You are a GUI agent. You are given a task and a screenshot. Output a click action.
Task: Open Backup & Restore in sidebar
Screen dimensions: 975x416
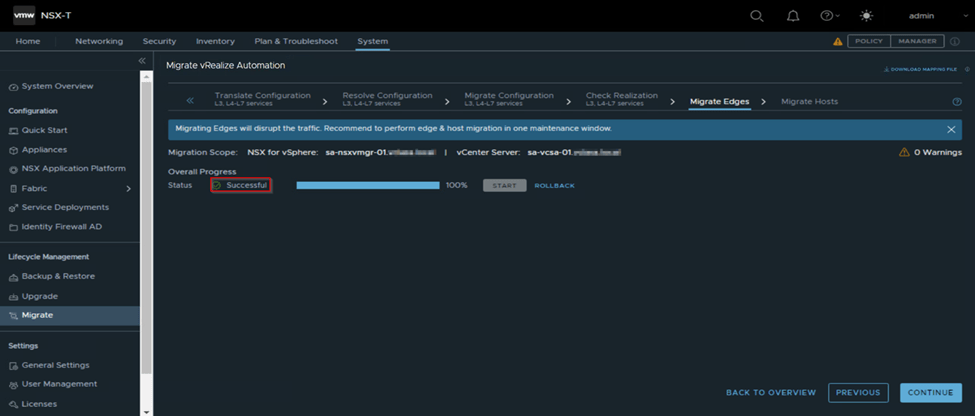click(58, 276)
